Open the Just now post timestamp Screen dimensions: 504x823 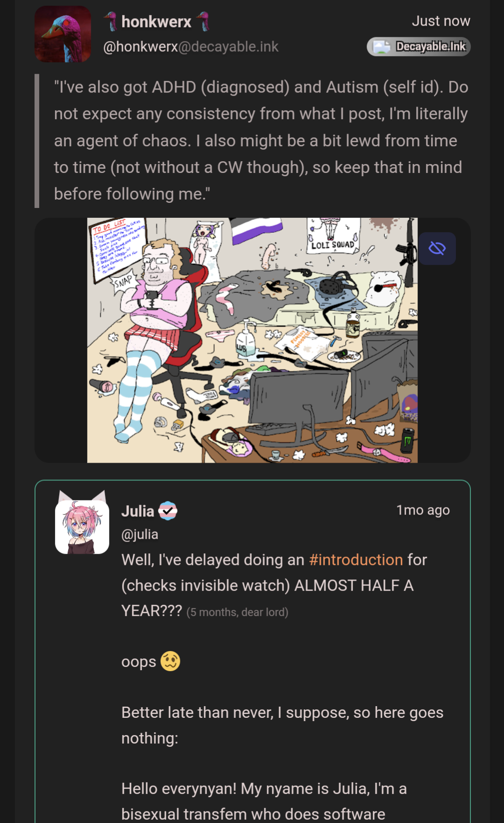point(441,21)
